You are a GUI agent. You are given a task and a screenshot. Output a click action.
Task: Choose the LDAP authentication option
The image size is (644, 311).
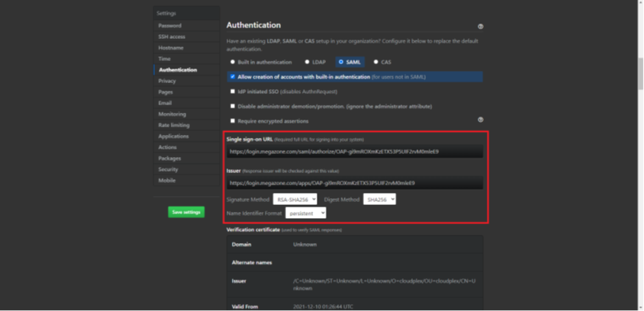307,62
